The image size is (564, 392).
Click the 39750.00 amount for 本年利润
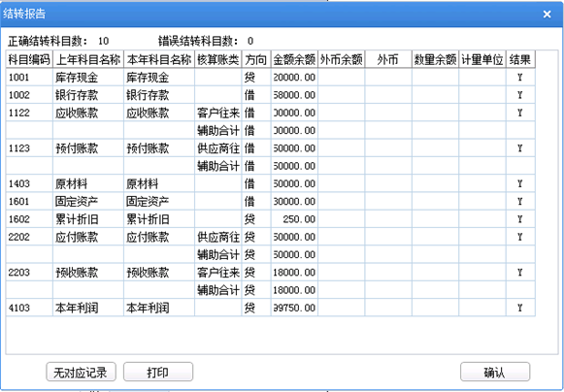294,308
